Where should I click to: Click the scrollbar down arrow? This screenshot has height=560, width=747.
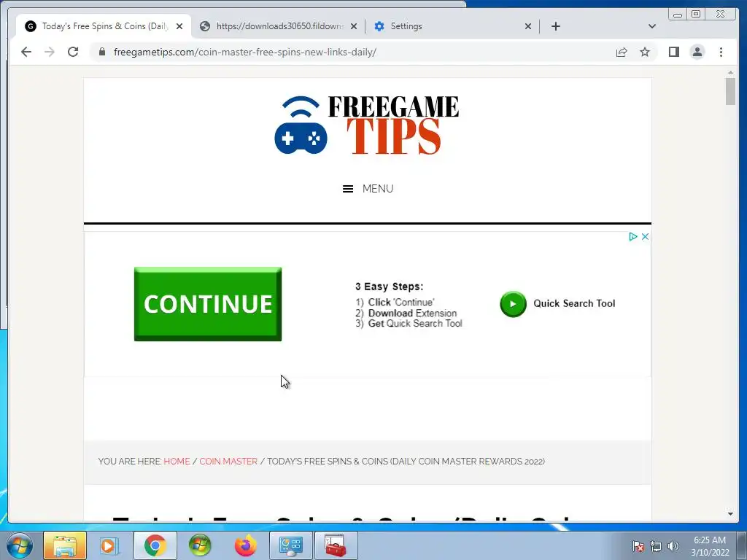click(730, 514)
